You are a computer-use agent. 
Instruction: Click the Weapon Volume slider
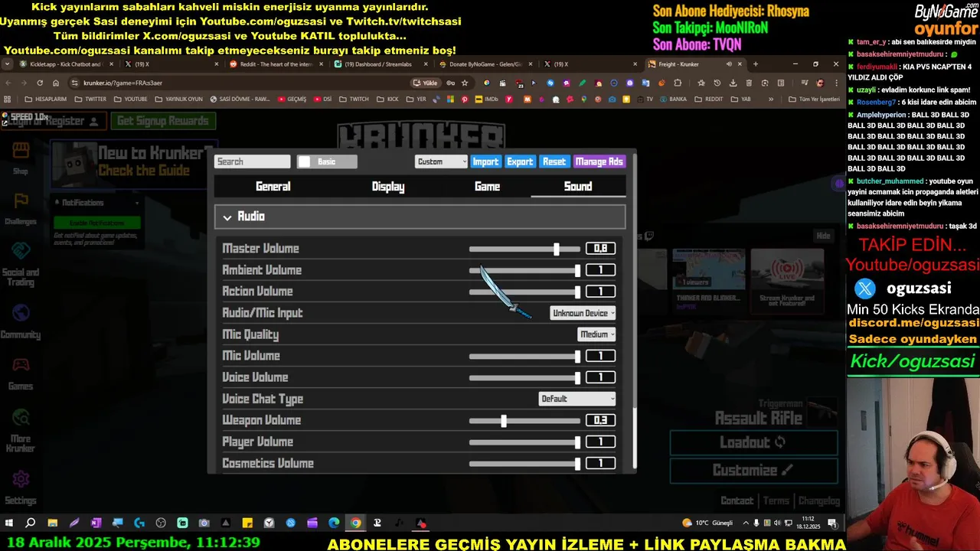(x=525, y=420)
